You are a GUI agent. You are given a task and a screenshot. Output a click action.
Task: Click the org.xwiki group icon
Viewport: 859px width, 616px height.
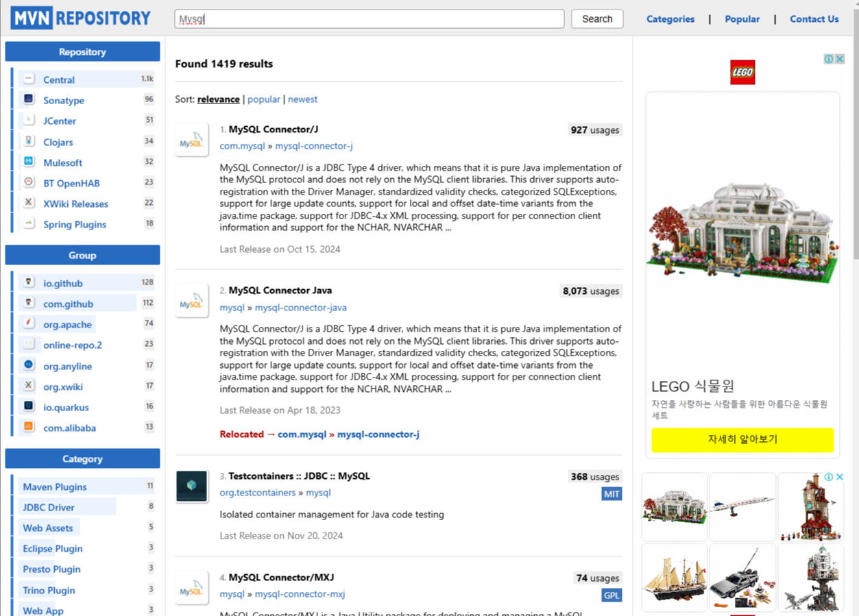coord(29,386)
